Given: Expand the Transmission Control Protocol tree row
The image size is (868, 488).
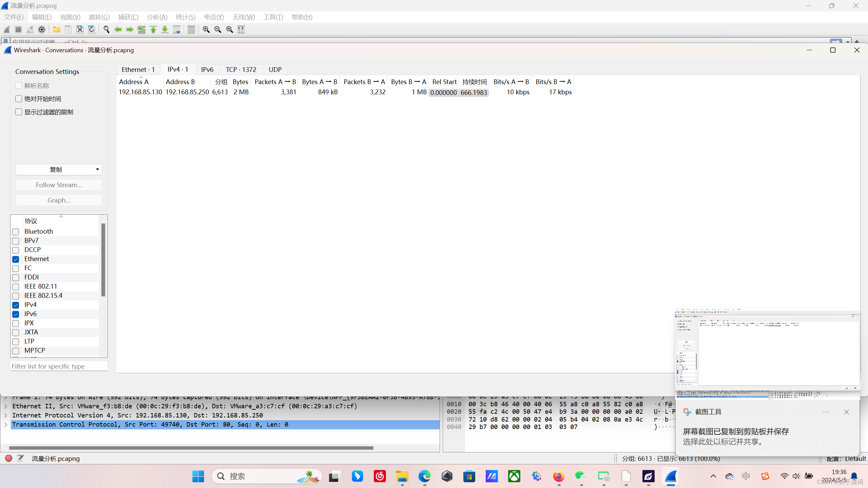Looking at the screenshot, I should tap(6, 425).
